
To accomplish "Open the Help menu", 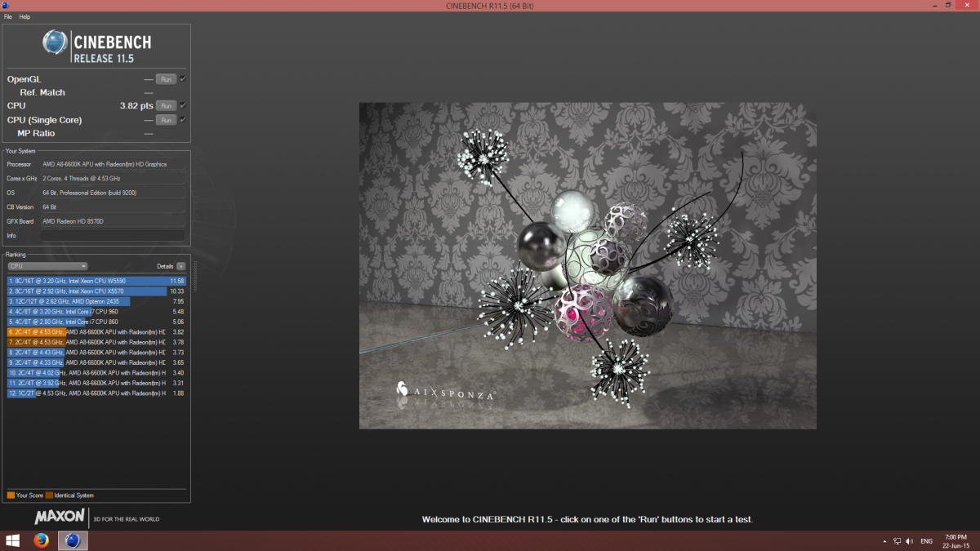I will [x=24, y=16].
